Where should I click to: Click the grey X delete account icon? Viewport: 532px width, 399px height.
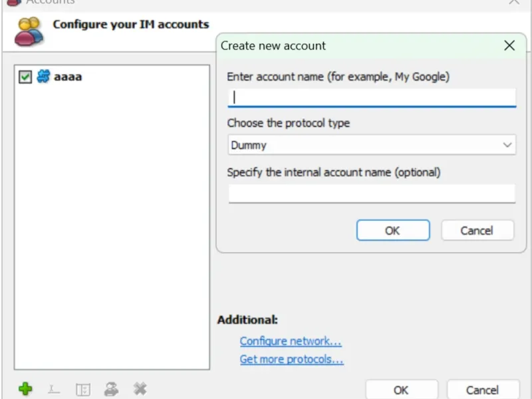click(x=140, y=389)
